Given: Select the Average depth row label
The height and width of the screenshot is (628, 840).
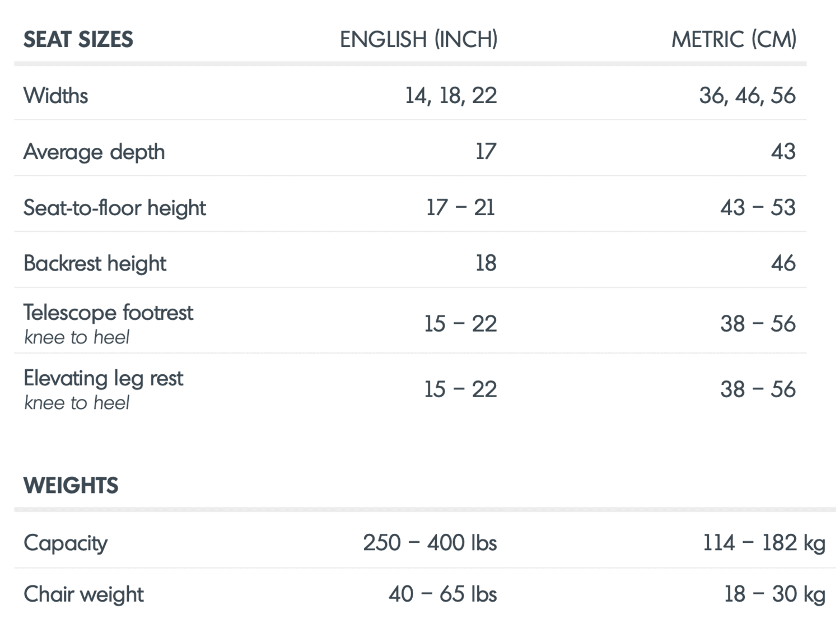Looking at the screenshot, I should point(94,152).
